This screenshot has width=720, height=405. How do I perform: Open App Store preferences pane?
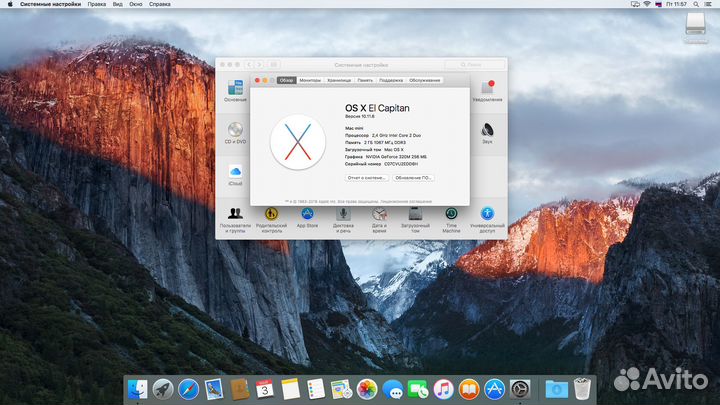click(307, 217)
